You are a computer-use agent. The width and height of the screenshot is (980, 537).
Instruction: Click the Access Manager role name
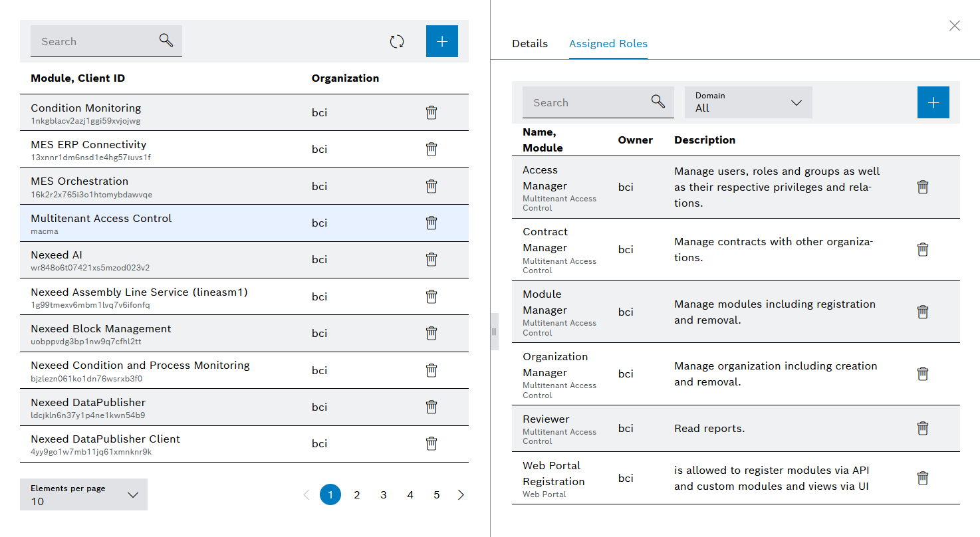[x=545, y=178]
